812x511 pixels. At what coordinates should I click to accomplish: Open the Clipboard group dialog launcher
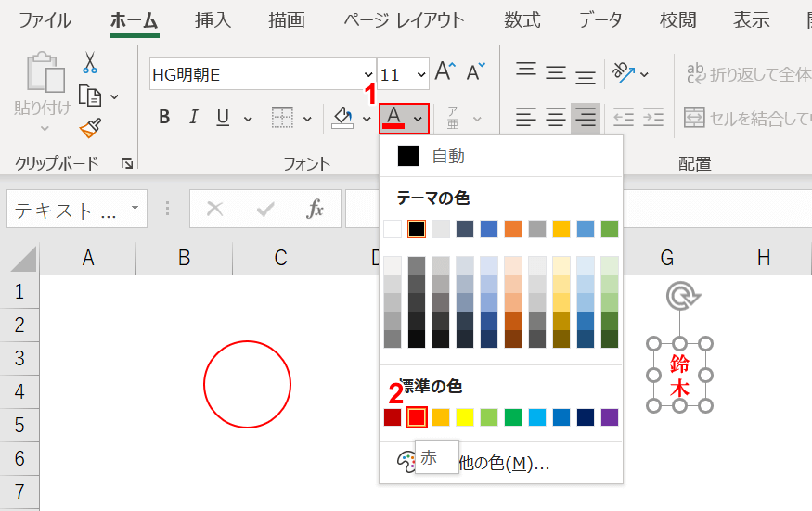coord(127,163)
